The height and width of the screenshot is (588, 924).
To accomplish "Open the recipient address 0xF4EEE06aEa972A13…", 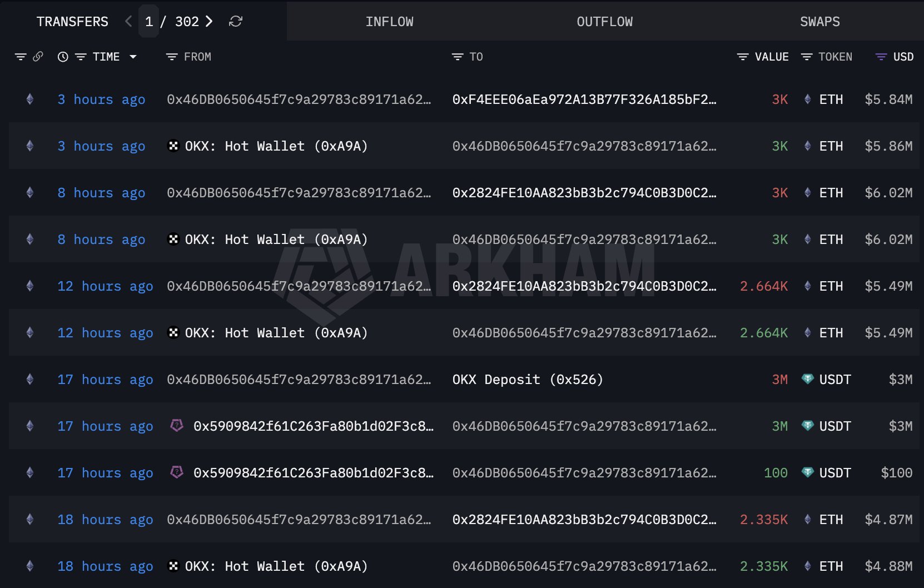I will click(584, 99).
